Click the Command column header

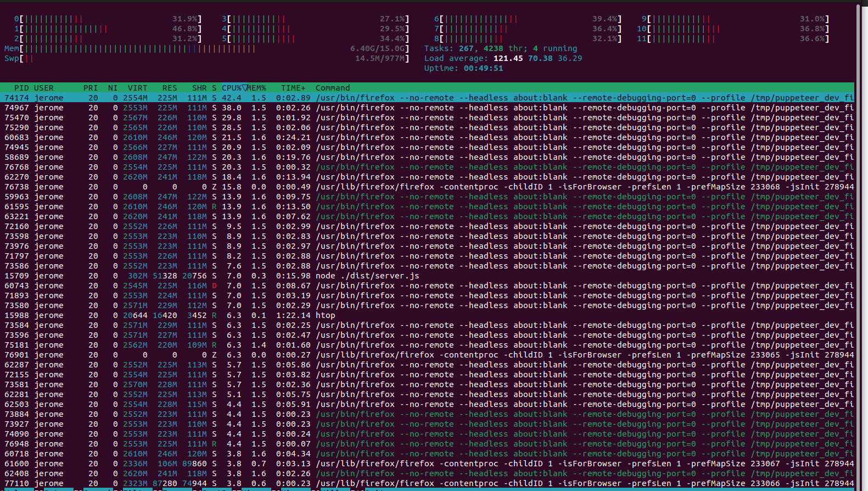[333, 88]
